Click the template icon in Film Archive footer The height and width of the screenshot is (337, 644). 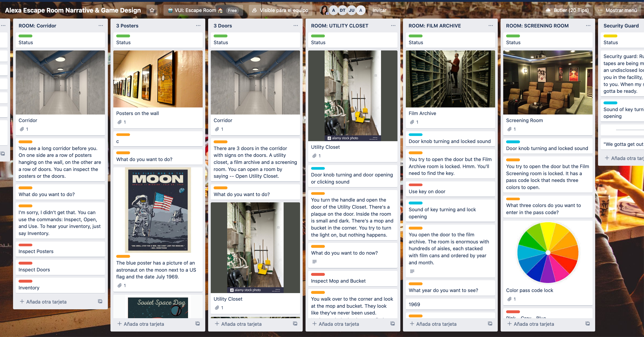pyautogui.click(x=490, y=324)
